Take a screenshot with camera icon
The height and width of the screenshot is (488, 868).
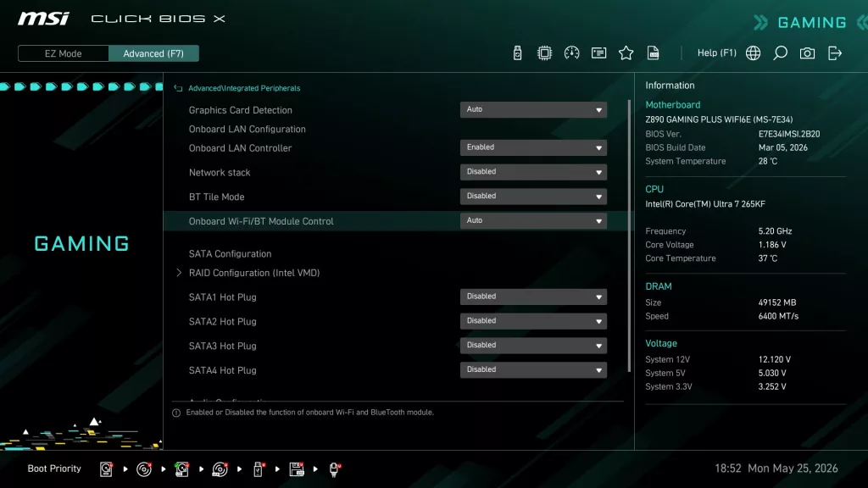(807, 53)
